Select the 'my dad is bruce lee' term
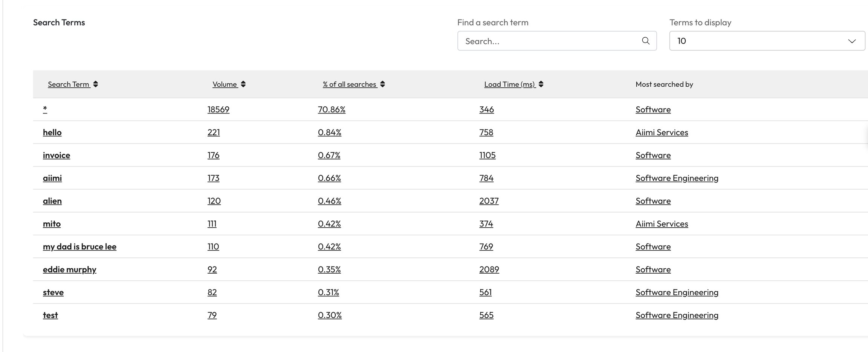The width and height of the screenshot is (868, 352). pos(79,246)
